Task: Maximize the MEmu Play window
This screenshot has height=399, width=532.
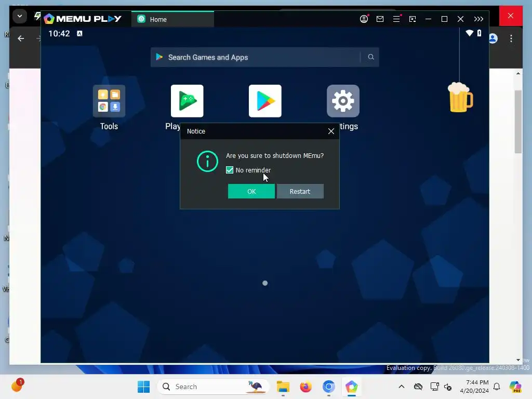Action: pyautogui.click(x=445, y=19)
